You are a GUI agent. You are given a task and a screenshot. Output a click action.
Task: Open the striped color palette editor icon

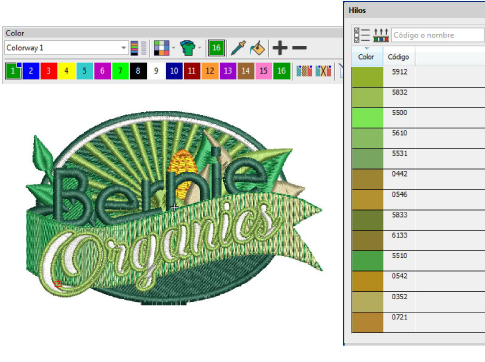point(134,48)
